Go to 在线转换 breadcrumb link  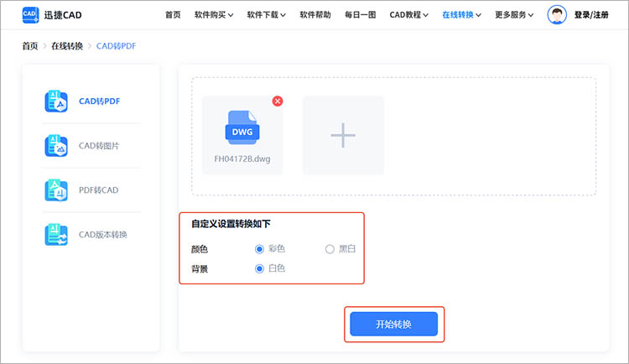coord(67,46)
